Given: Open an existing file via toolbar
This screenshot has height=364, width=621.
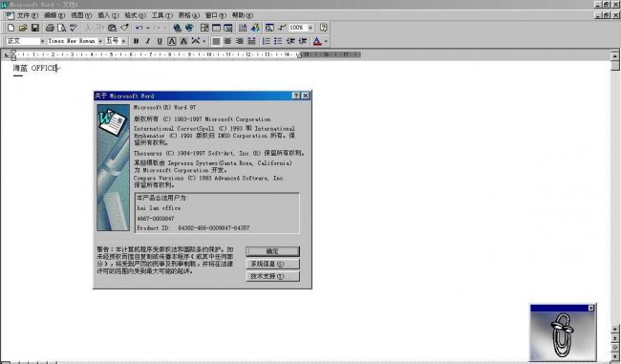Looking at the screenshot, I should [23, 28].
